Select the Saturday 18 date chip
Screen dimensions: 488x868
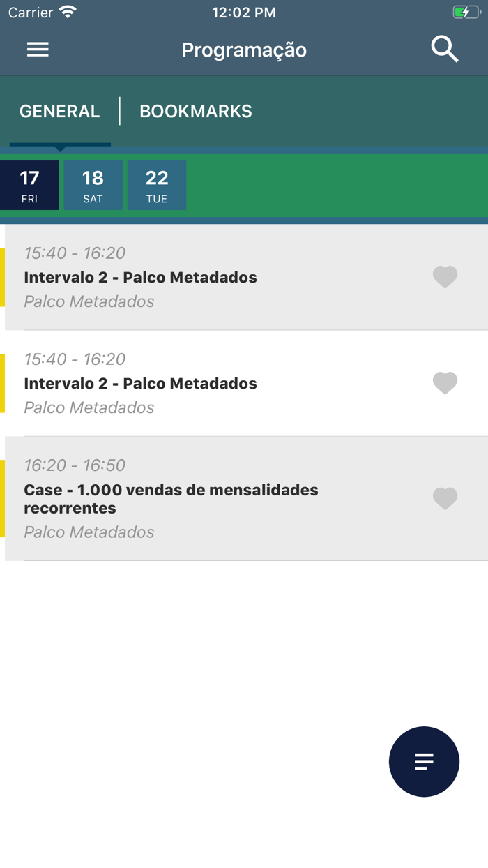[93, 185]
